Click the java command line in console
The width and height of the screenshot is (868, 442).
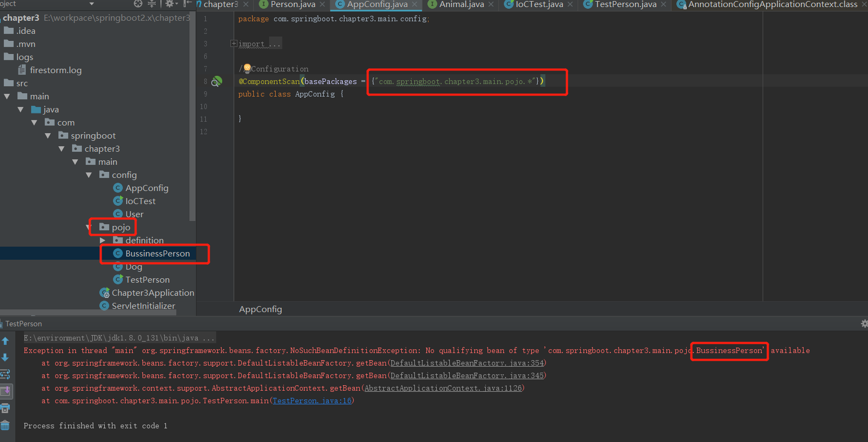coord(119,338)
